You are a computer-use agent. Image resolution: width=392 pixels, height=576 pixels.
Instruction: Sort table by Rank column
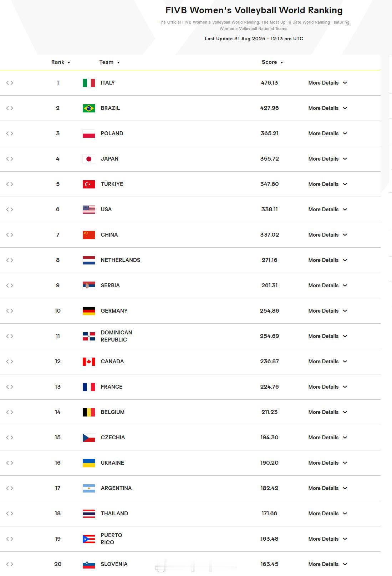point(61,62)
